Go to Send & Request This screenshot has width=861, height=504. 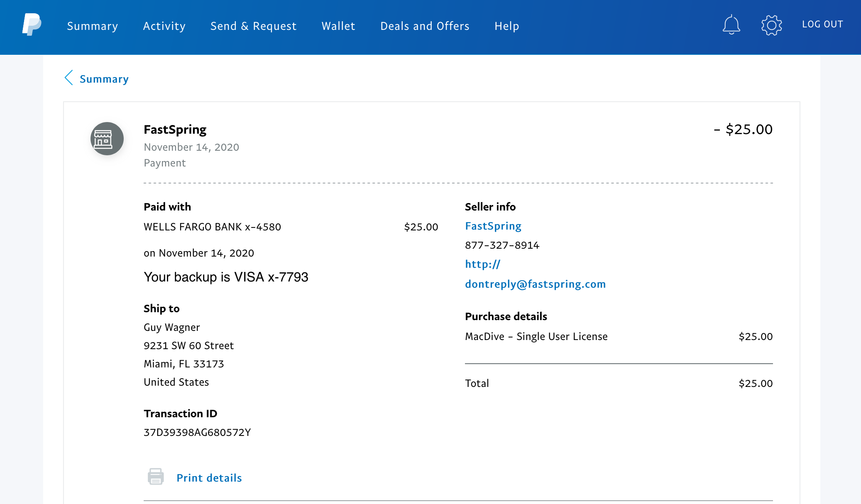253,26
